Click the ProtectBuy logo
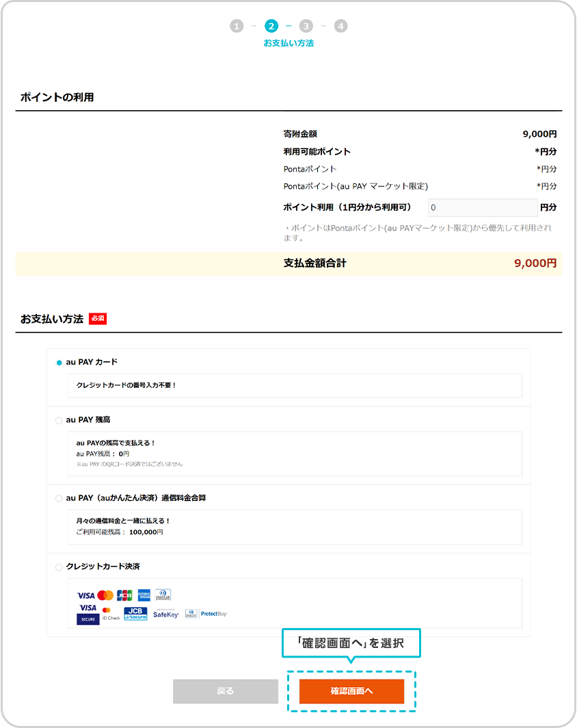 point(206,614)
